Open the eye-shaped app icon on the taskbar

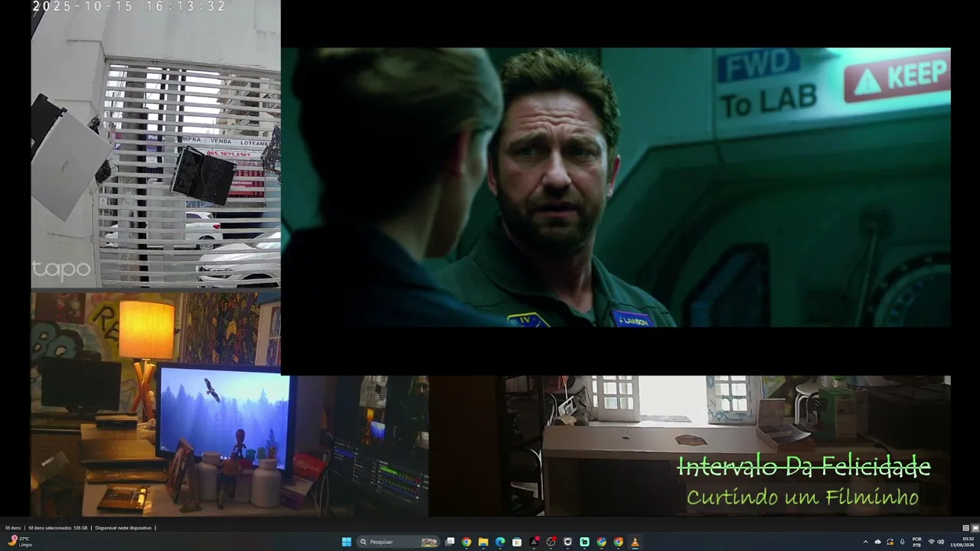(567, 542)
